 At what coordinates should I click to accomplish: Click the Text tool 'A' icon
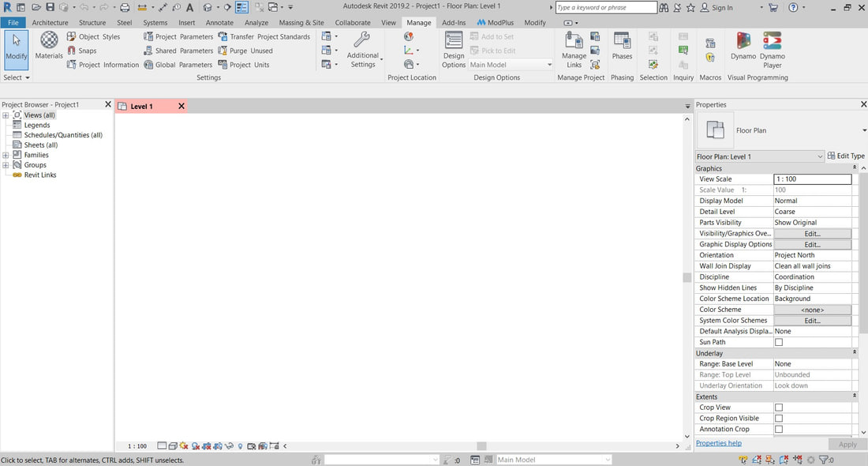point(190,7)
